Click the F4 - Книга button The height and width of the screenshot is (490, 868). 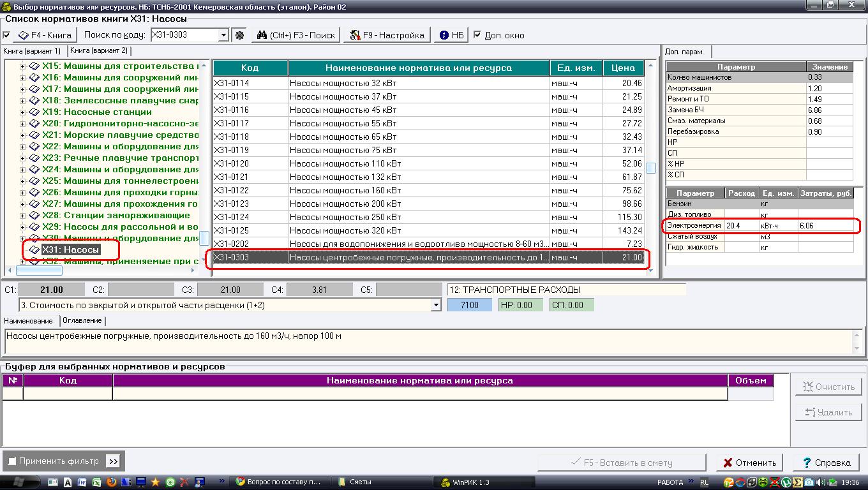[x=45, y=35]
